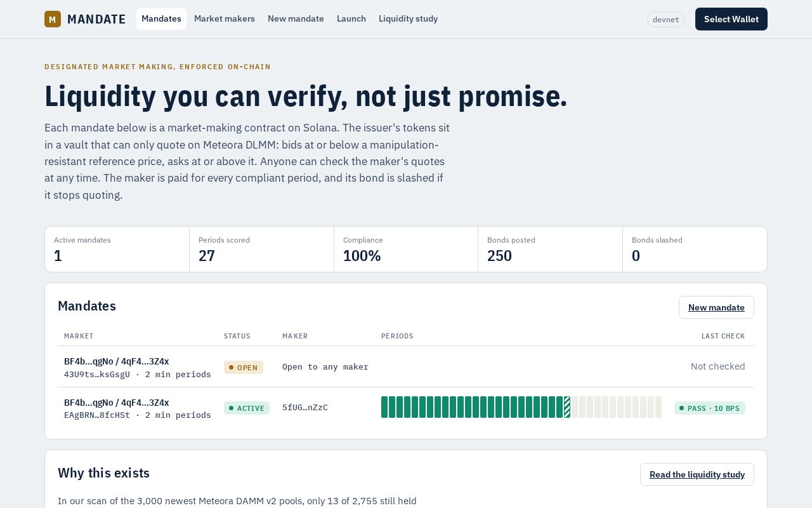812x508 pixels.
Task: Click the MARKET column header
Action: point(79,336)
